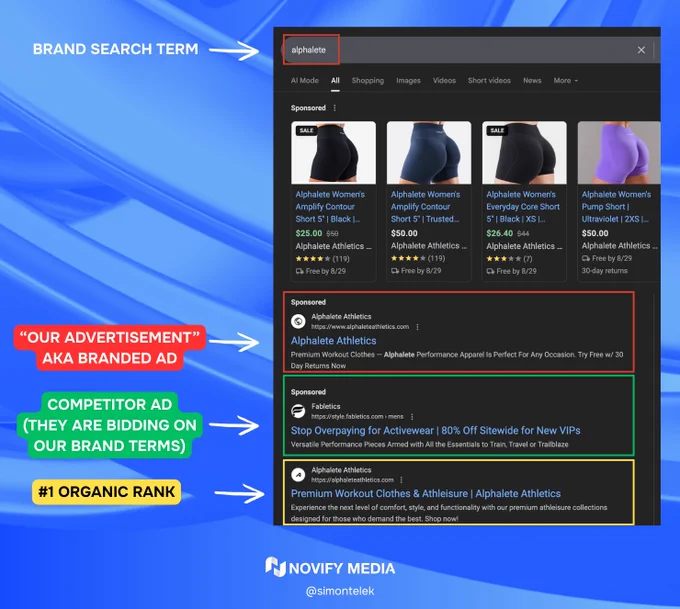
Task: Click the $25.00 sale price
Action: pyautogui.click(x=309, y=233)
